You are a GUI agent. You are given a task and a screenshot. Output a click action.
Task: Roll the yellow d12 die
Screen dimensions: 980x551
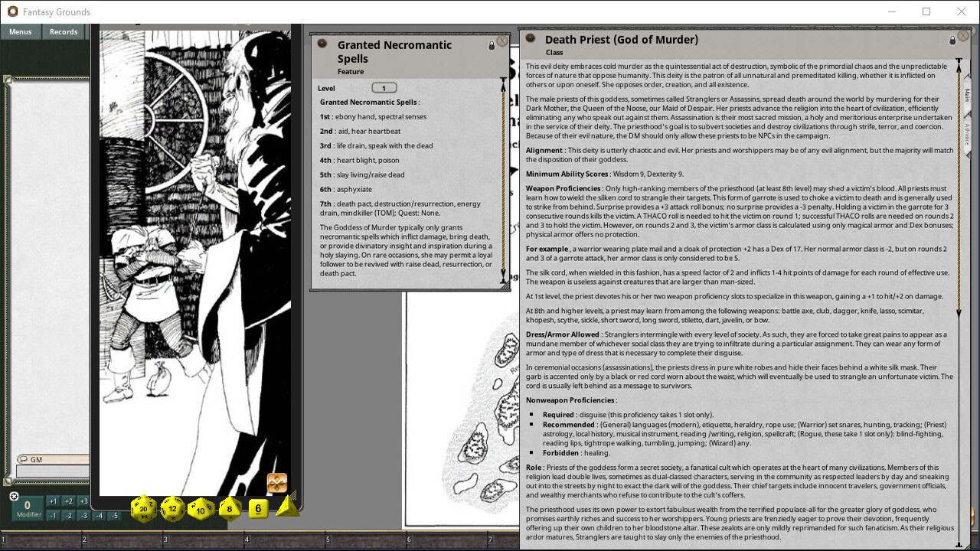(172, 508)
